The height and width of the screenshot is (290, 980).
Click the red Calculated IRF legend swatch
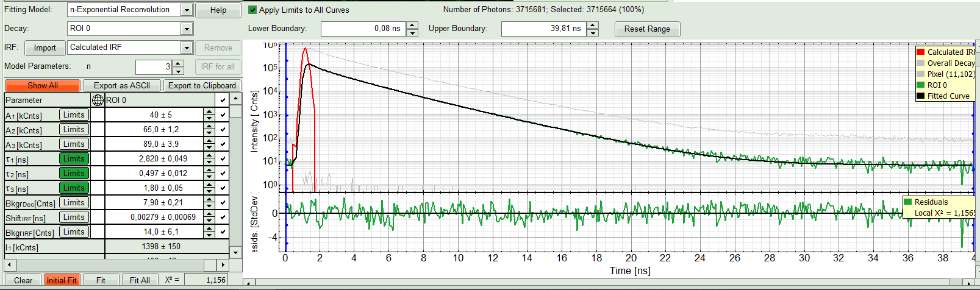920,52
